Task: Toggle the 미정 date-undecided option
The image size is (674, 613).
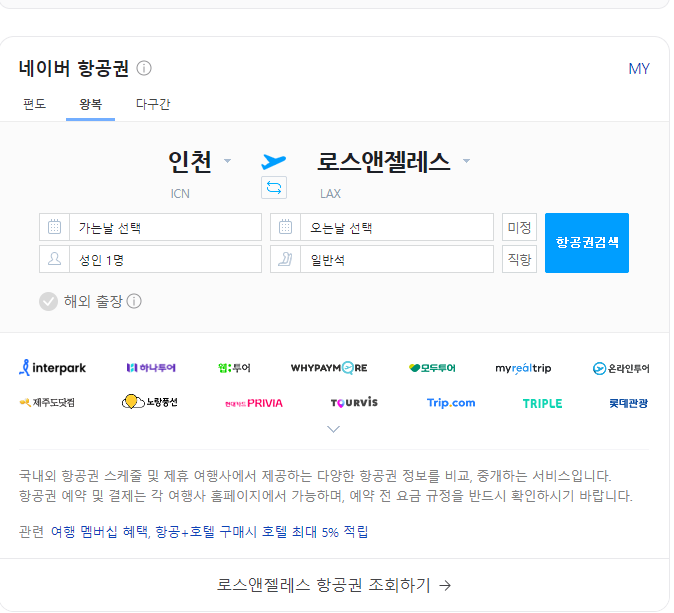Action: tap(519, 227)
